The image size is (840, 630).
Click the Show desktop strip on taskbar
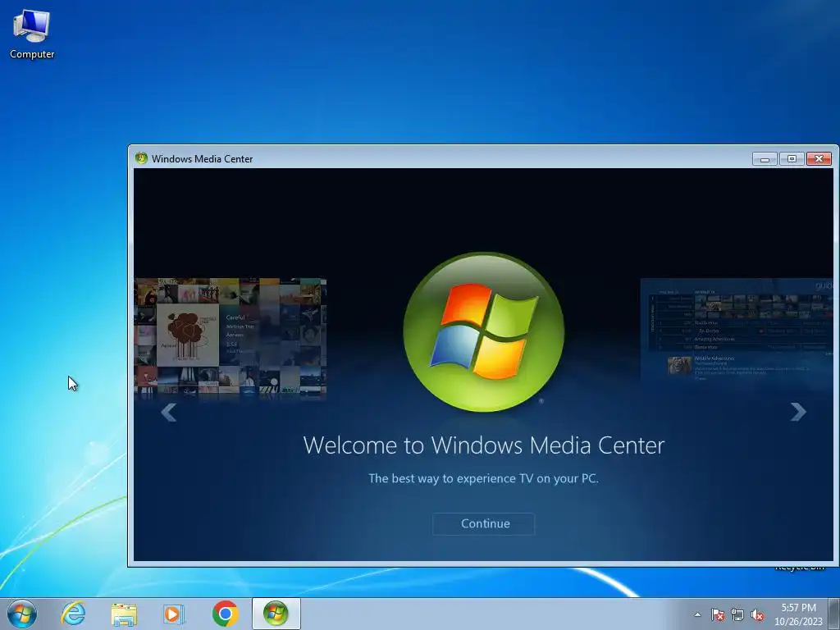tap(834, 614)
